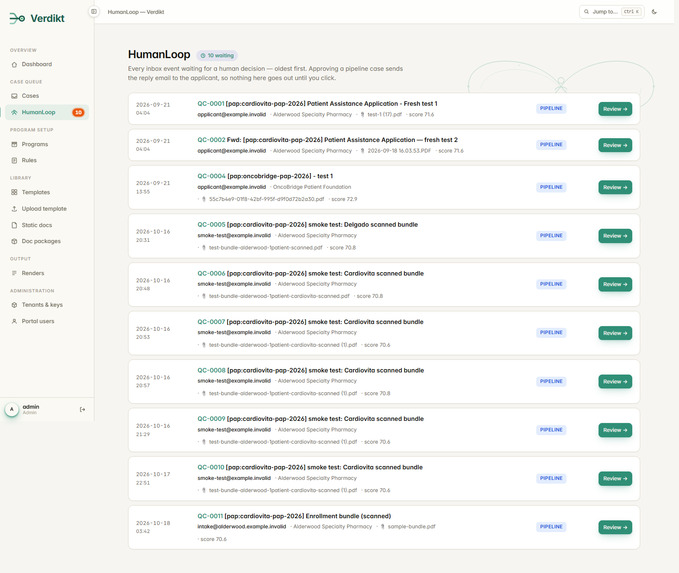
Task: Review case QC-0005
Action: pos(615,236)
